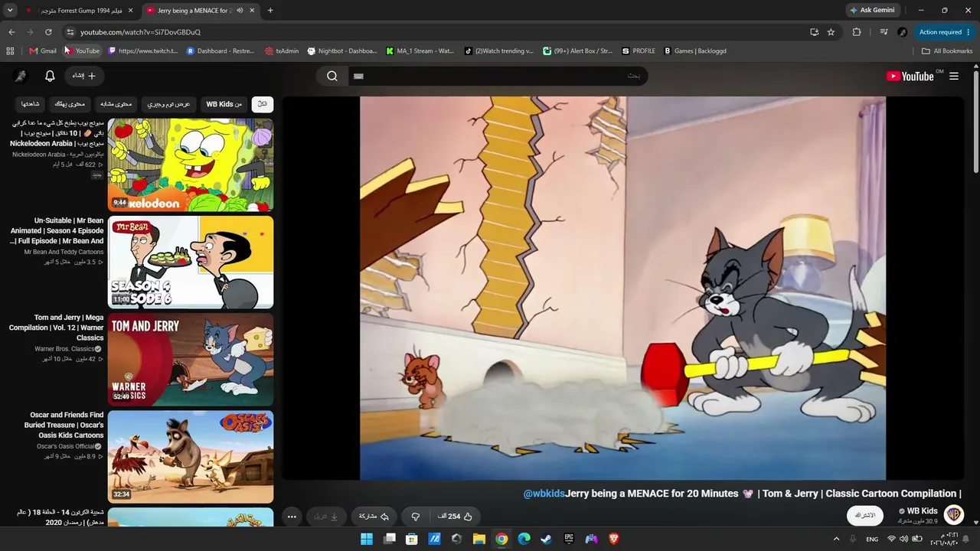Download the video using the download button
The width and height of the screenshot is (980, 551).
pos(325,517)
